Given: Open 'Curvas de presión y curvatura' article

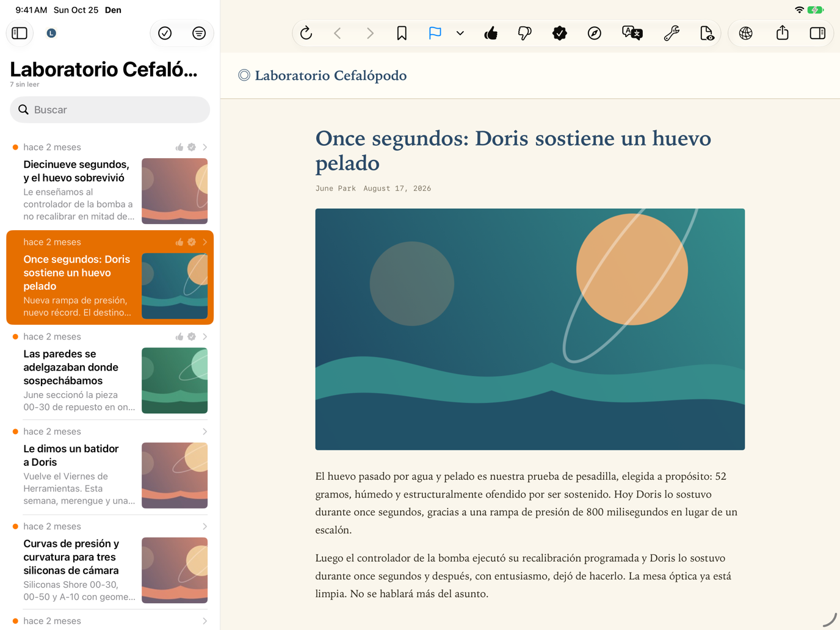Looking at the screenshot, I should (x=110, y=562).
